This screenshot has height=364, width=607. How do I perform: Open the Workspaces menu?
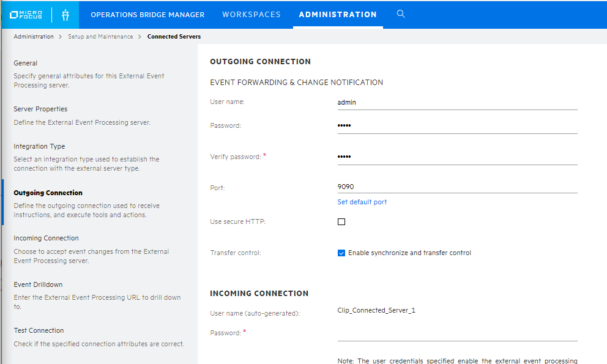[x=251, y=14]
